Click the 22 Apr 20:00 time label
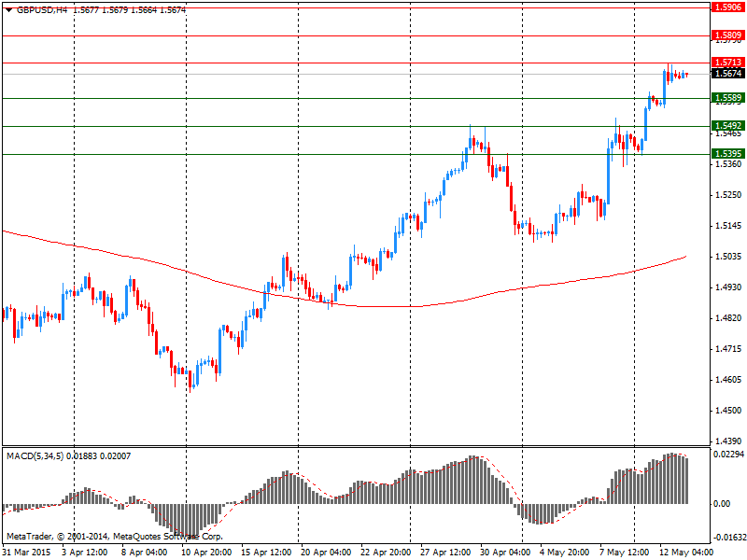The width and height of the screenshot is (747, 560). tap(386, 553)
